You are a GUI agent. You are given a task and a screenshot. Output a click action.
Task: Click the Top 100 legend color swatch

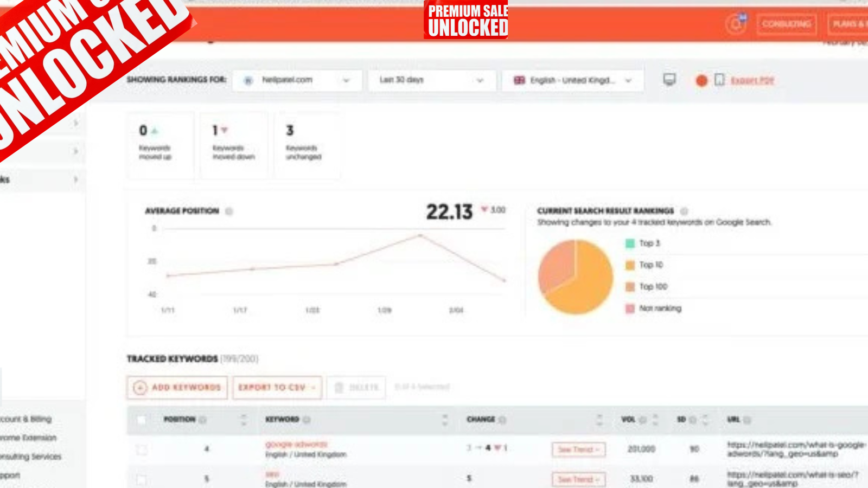pyautogui.click(x=629, y=286)
